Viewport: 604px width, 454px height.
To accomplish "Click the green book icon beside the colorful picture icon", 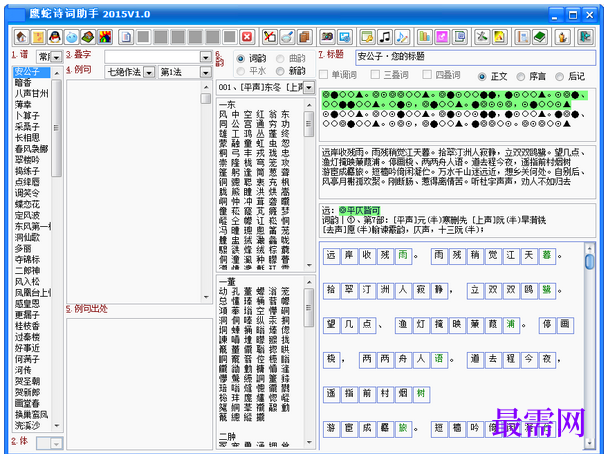I will 88,37.
